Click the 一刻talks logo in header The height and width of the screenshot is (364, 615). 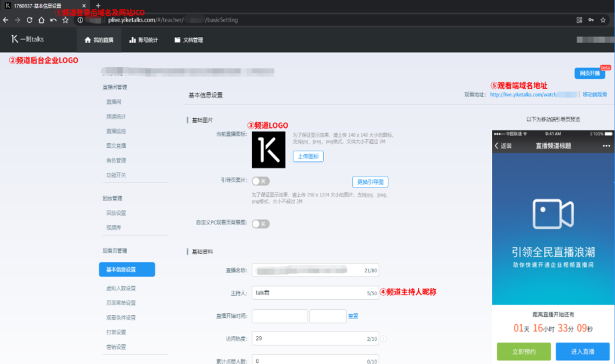(x=27, y=39)
